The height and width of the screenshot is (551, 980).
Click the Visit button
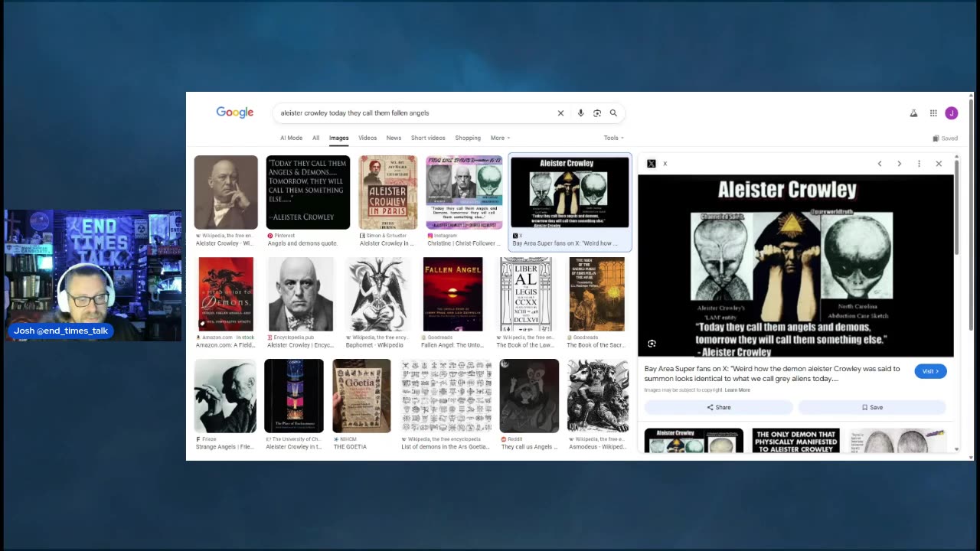931,371
